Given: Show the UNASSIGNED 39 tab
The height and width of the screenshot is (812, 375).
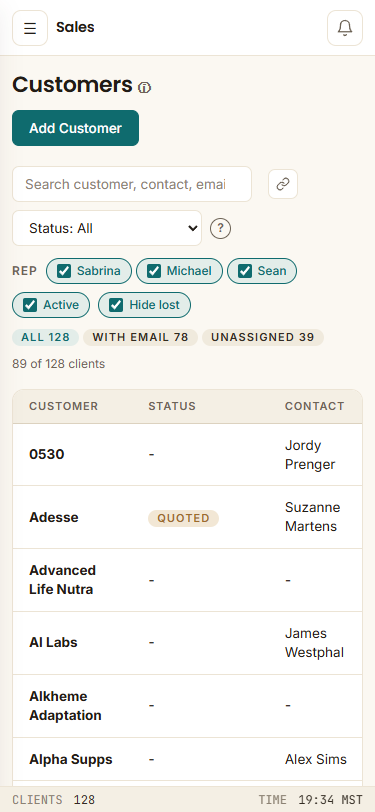Looking at the screenshot, I should click(263, 337).
